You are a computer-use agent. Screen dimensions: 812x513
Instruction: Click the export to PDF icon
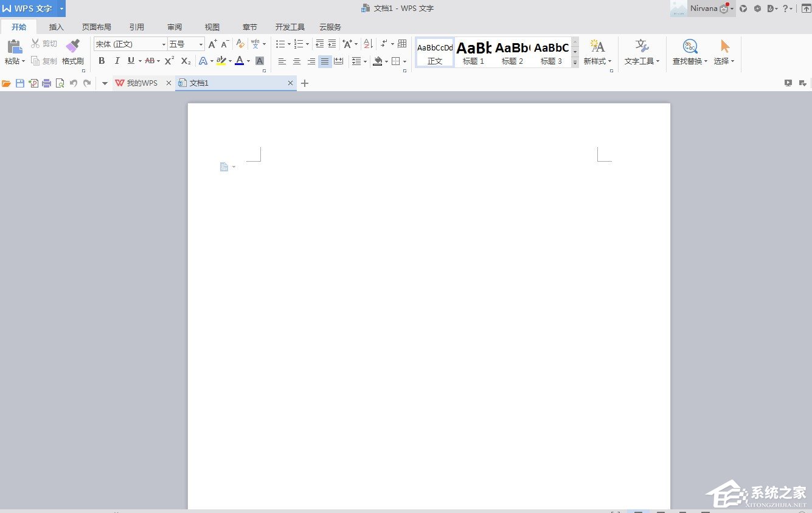click(x=33, y=83)
